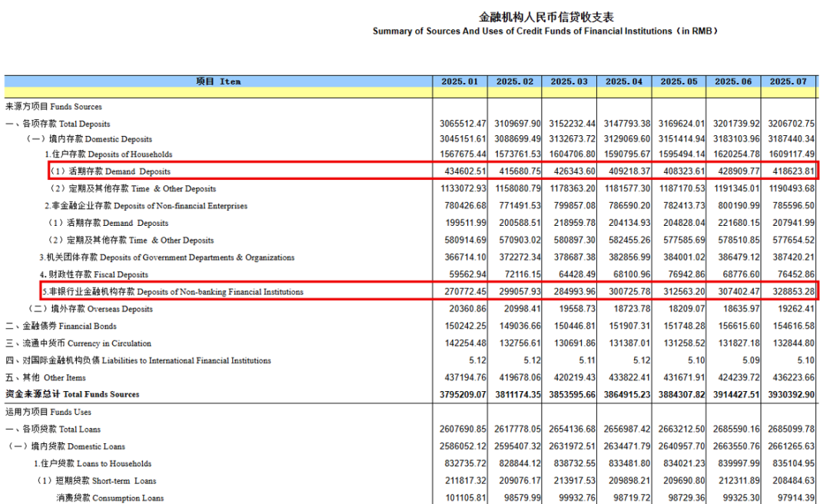Select the 2025.07 column header
This screenshot has width=830, height=504.
point(789,81)
